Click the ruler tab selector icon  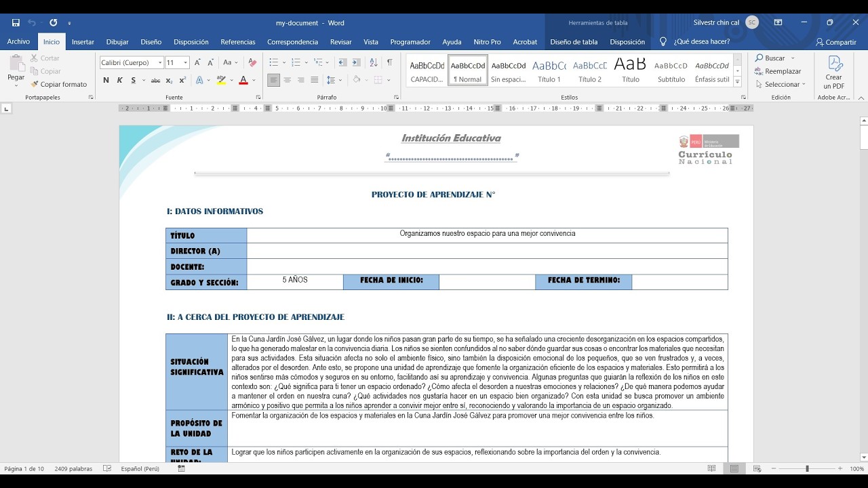(x=7, y=108)
